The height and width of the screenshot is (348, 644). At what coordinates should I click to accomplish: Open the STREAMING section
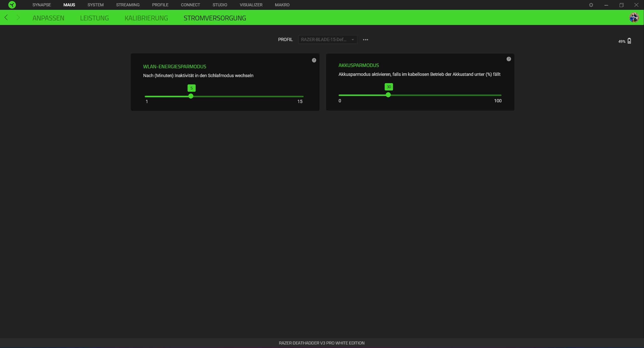128,5
